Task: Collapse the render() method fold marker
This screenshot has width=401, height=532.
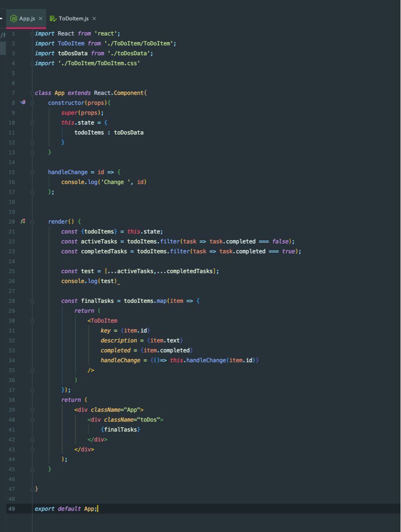Action: point(32,222)
